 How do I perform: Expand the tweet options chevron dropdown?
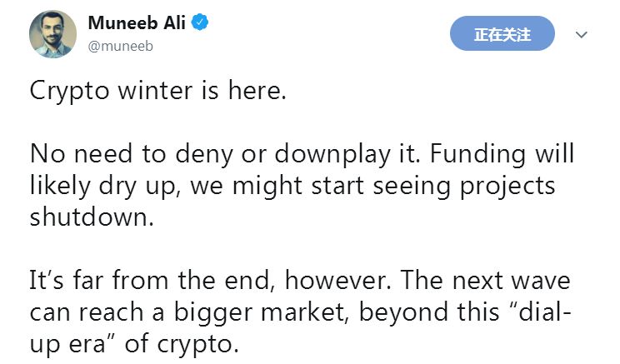click(582, 35)
